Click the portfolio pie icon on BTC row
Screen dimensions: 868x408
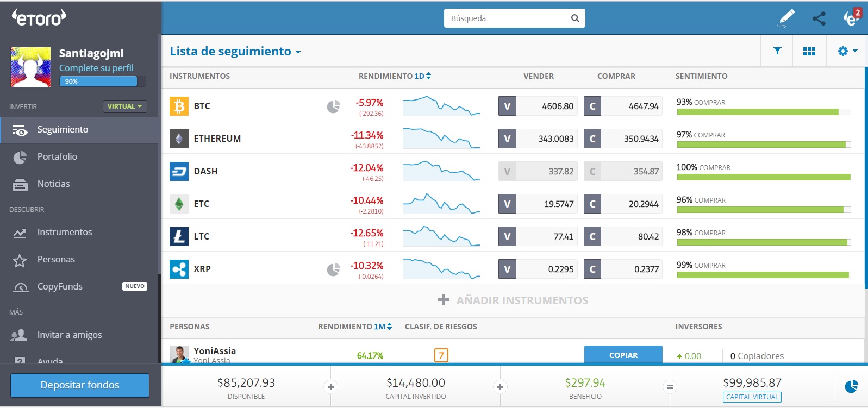(333, 106)
